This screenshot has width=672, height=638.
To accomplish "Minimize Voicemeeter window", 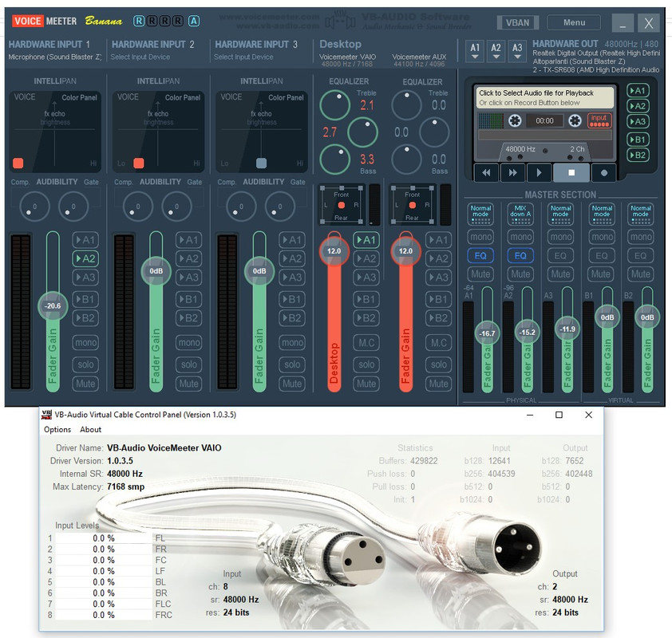I will coord(623,22).
